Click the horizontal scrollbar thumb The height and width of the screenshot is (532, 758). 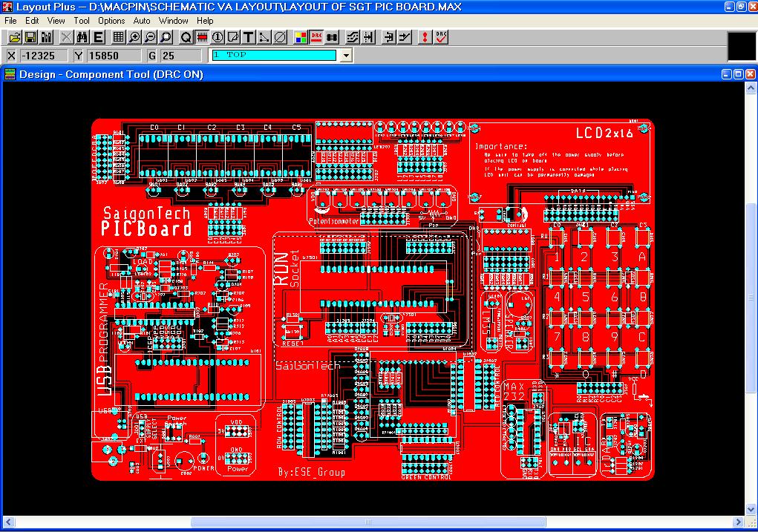(x=368, y=522)
